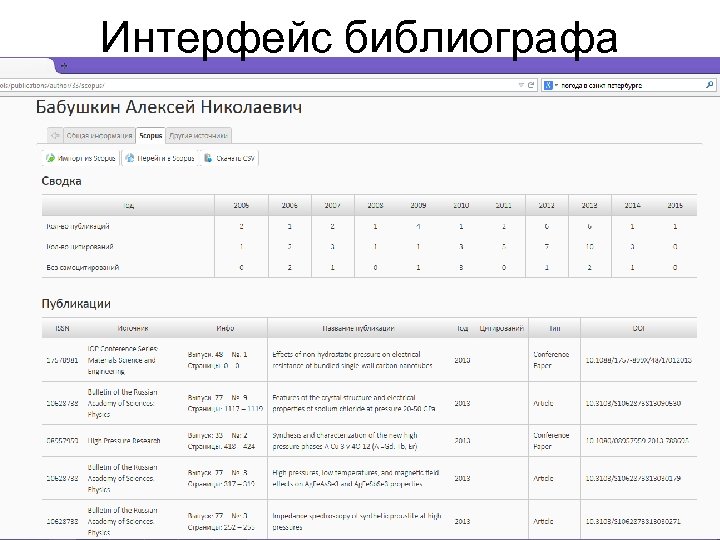Click the Источник column header
Image resolution: width=720 pixels, height=540 pixels.
coord(133,328)
